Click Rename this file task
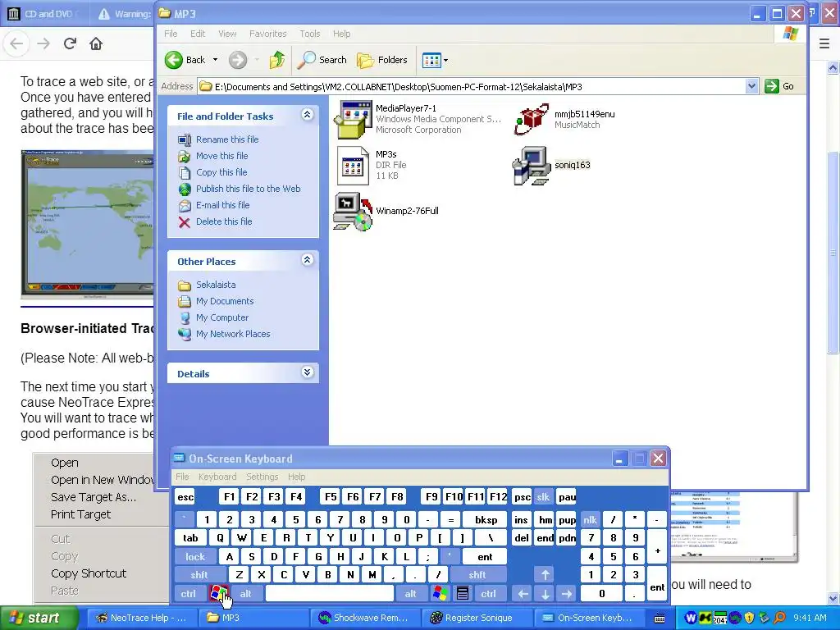This screenshot has width=840, height=630. pyautogui.click(x=227, y=139)
